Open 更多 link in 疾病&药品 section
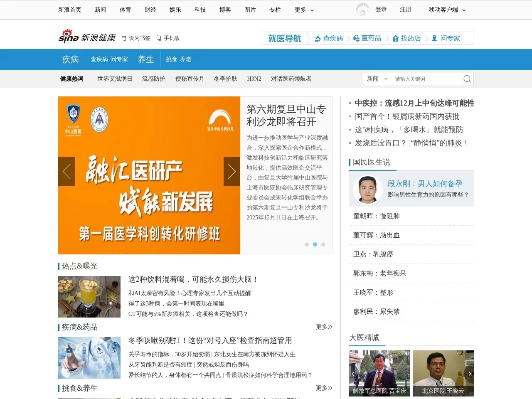Image resolution: width=532 pixels, height=399 pixels. tap(323, 327)
